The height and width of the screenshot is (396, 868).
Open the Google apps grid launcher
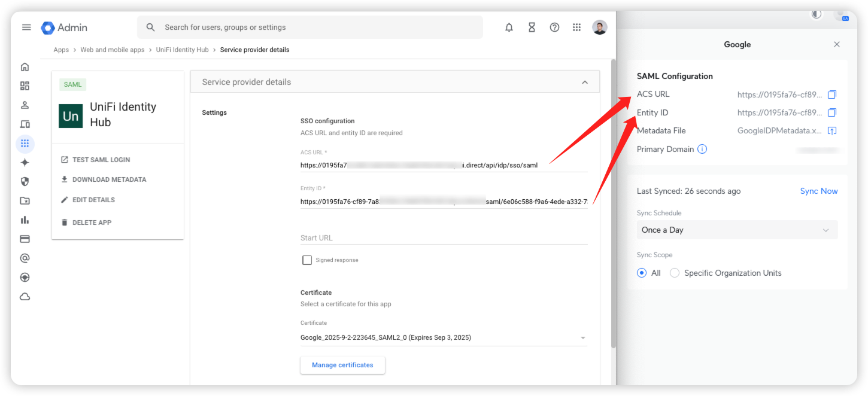point(576,28)
